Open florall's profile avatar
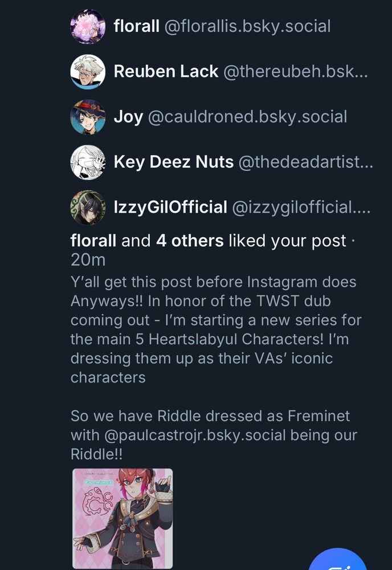 88,27
